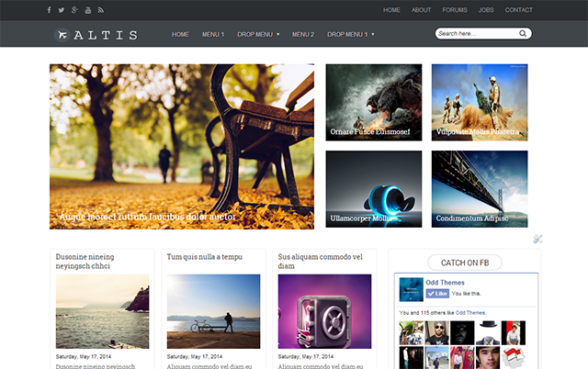Open the ALTIS site title link
Screen dimensions: 588x369
pos(106,35)
